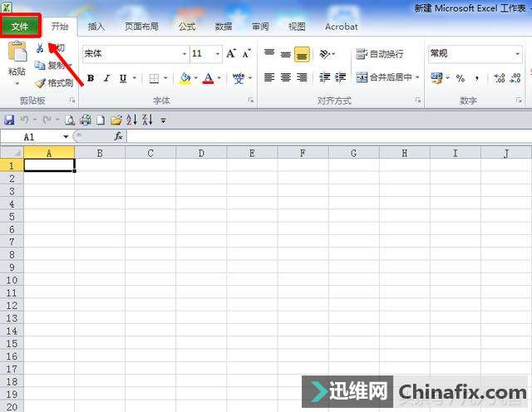Click the increase indent icon
532x412 pixels.
340,77
